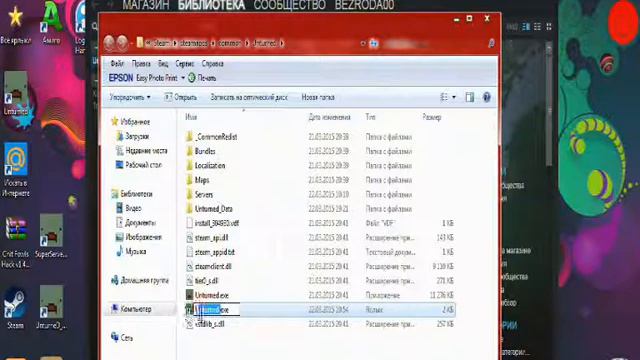Select the steam_api.dll file
Viewport: 640px width, 360px height.
point(211,238)
